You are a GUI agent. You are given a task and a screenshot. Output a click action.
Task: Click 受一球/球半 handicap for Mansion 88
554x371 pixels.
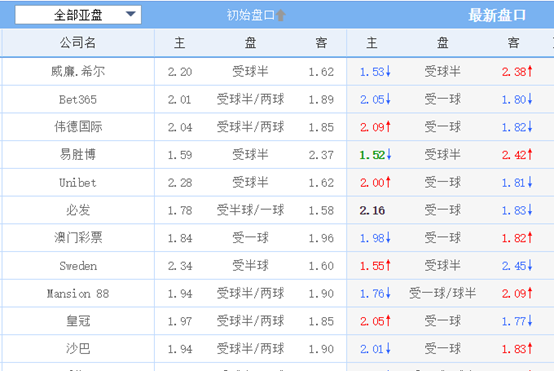(x=442, y=293)
